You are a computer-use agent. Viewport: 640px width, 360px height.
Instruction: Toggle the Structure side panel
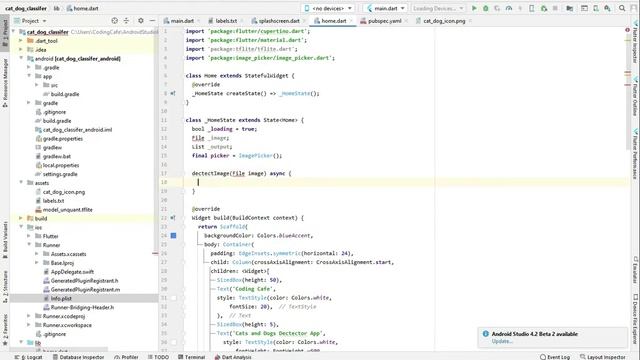click(5, 287)
